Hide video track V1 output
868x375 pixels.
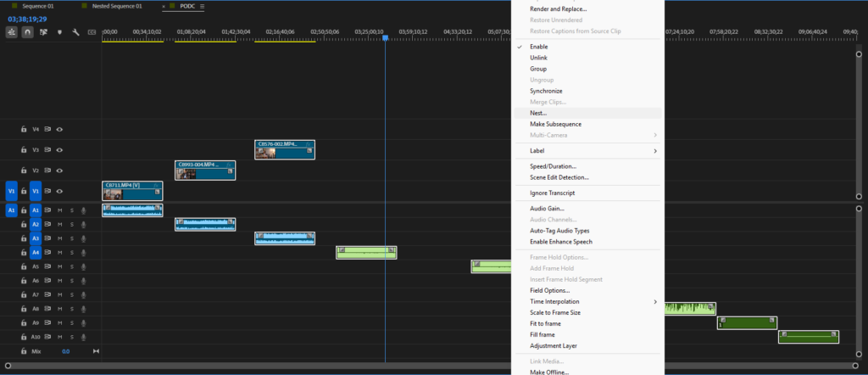59,191
